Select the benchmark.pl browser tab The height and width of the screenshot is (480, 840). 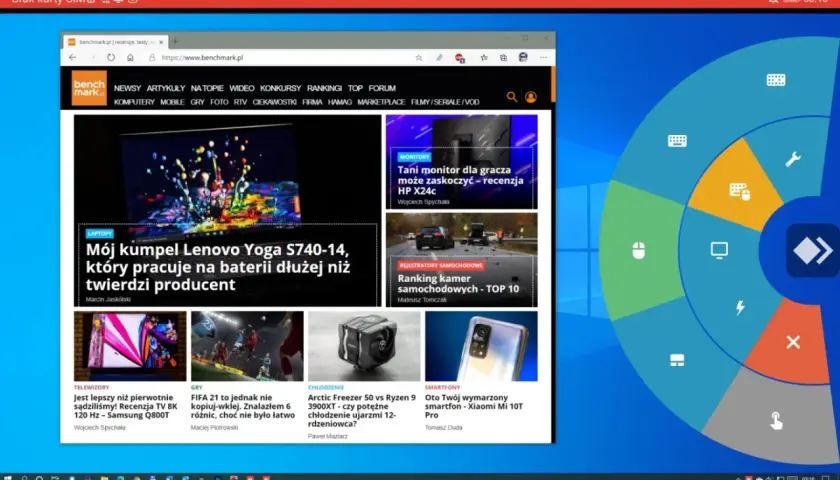click(115, 42)
